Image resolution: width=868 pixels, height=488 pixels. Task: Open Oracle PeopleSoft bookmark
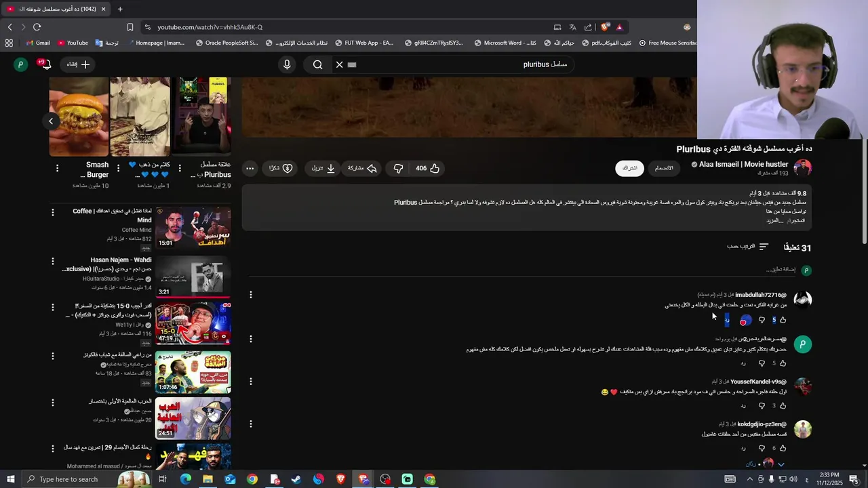click(226, 43)
